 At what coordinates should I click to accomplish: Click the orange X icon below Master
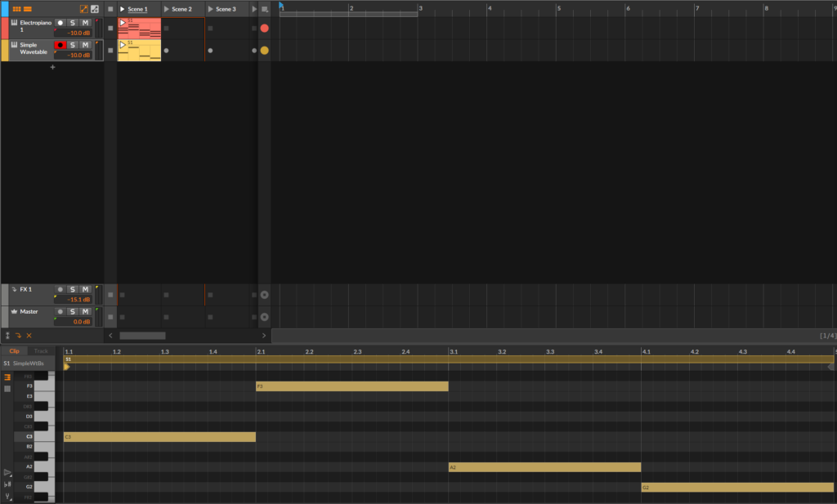tap(29, 336)
